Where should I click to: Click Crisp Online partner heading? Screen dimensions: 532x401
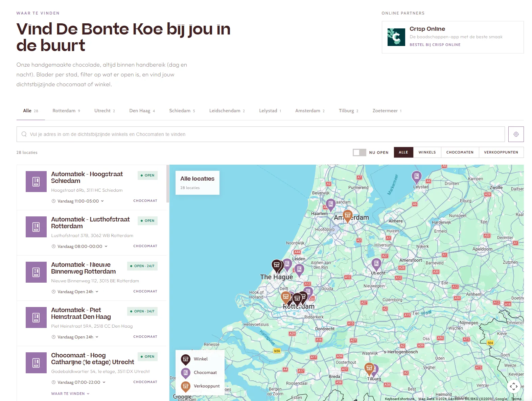tap(427, 29)
